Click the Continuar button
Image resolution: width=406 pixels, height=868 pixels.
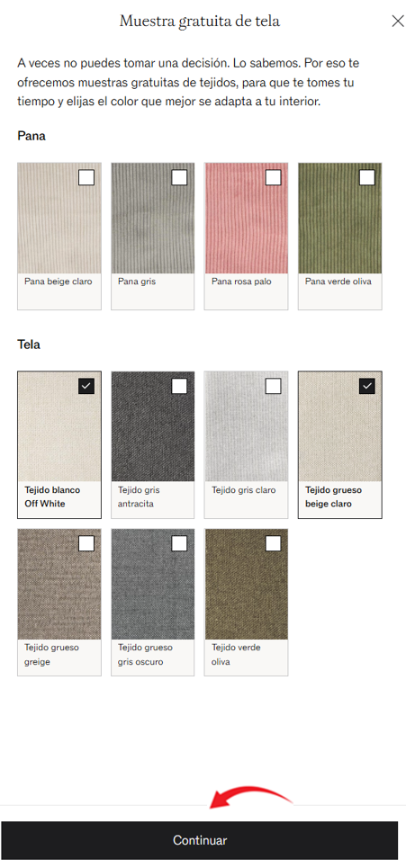tap(200, 840)
